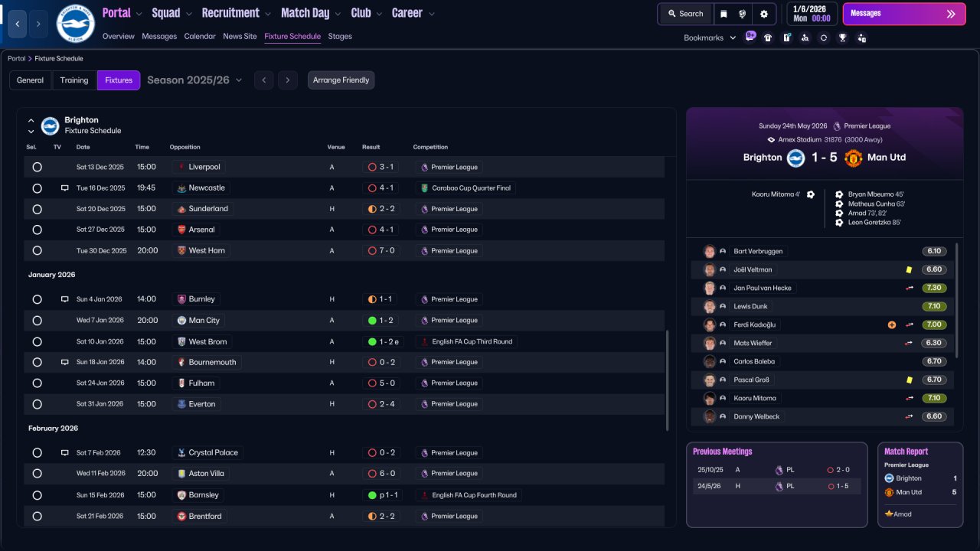Open the Overview sub-tab
980x551 pixels.
(118, 36)
